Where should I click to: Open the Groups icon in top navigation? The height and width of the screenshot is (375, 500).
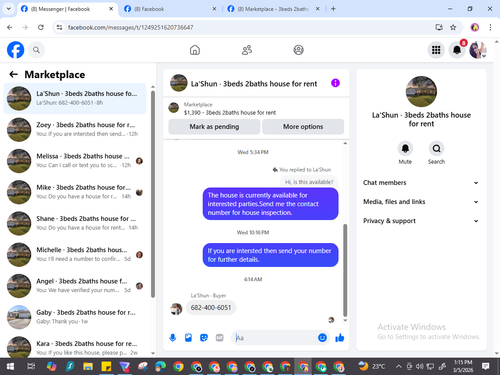coord(298,50)
